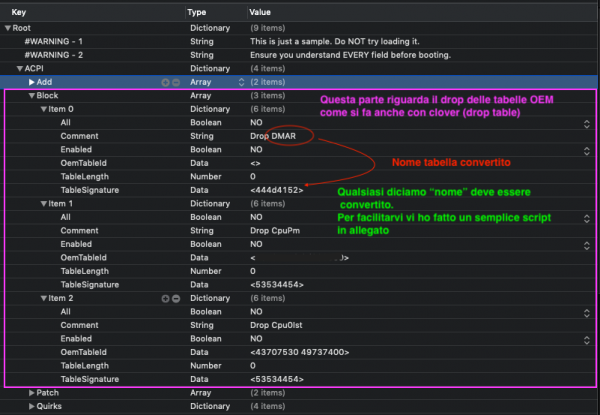The width and height of the screenshot is (600, 415).
Task: Collapse the ACPI dictionary
Action: click(x=20, y=69)
